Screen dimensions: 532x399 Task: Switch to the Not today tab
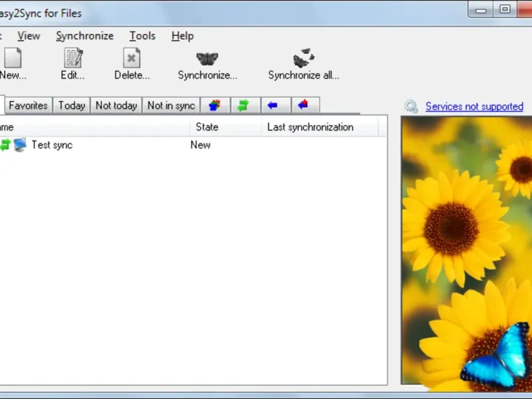(116, 106)
